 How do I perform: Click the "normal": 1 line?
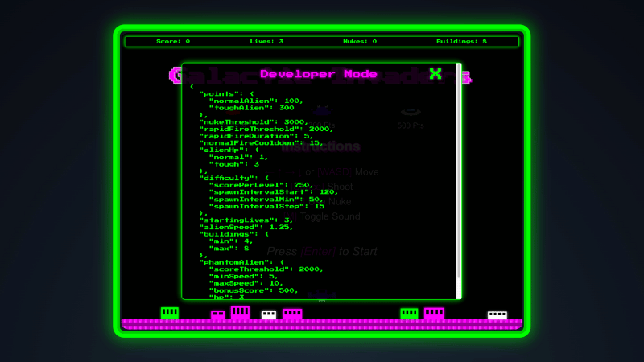point(238,157)
